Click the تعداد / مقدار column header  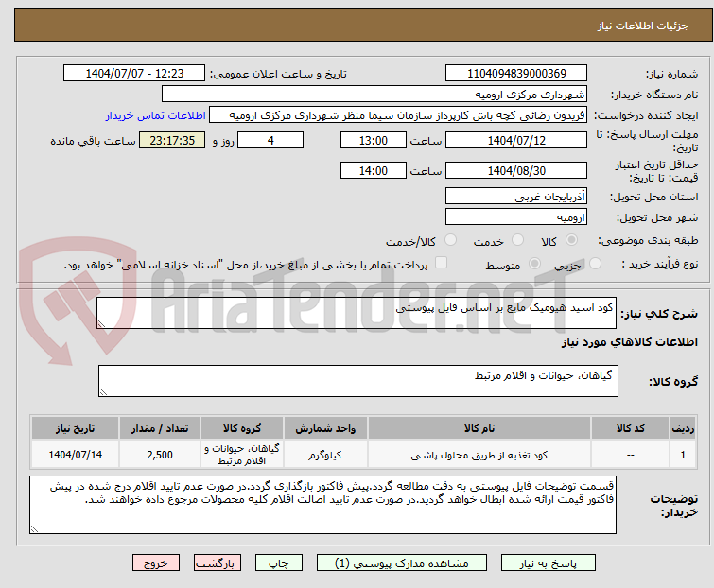click(160, 428)
